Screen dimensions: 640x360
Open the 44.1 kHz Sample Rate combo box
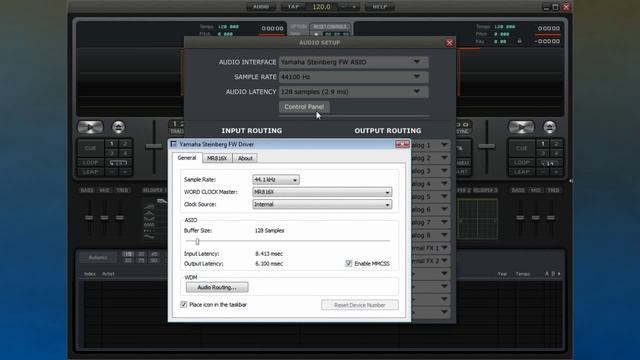[x=276, y=180]
